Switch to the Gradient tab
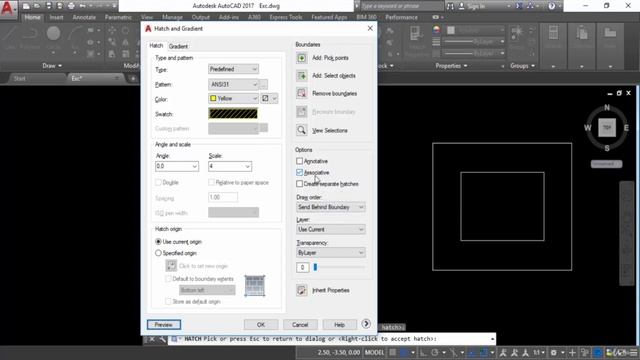The height and width of the screenshot is (360, 640). 178,46
